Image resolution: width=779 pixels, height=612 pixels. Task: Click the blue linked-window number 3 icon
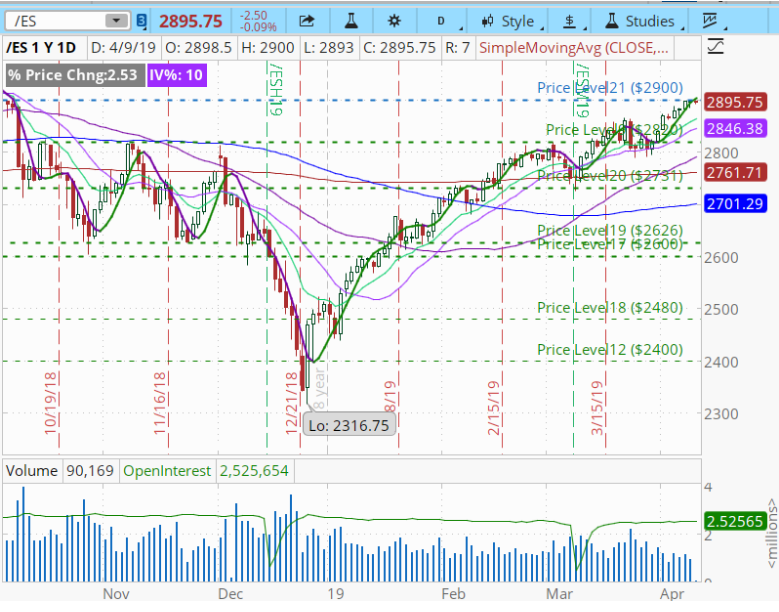142,21
